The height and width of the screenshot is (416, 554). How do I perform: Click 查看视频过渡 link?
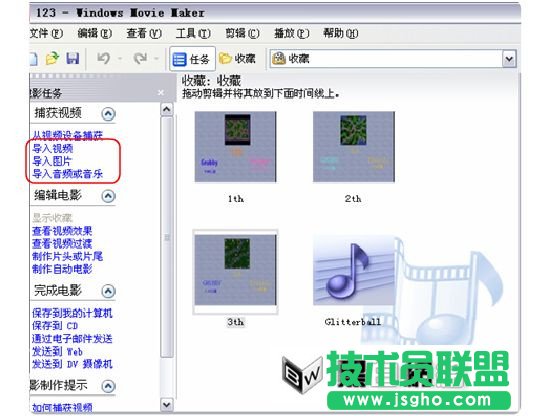62,244
